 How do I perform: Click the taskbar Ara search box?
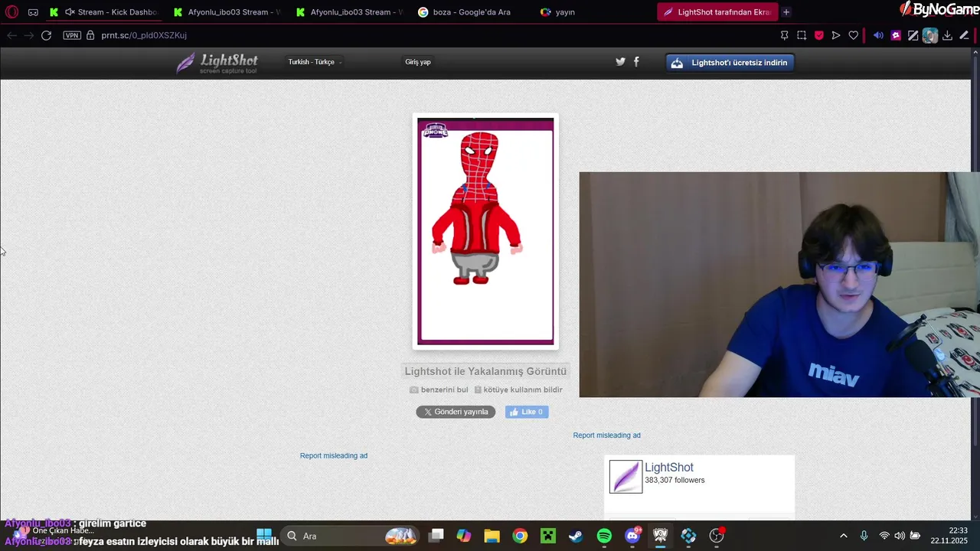coord(350,536)
